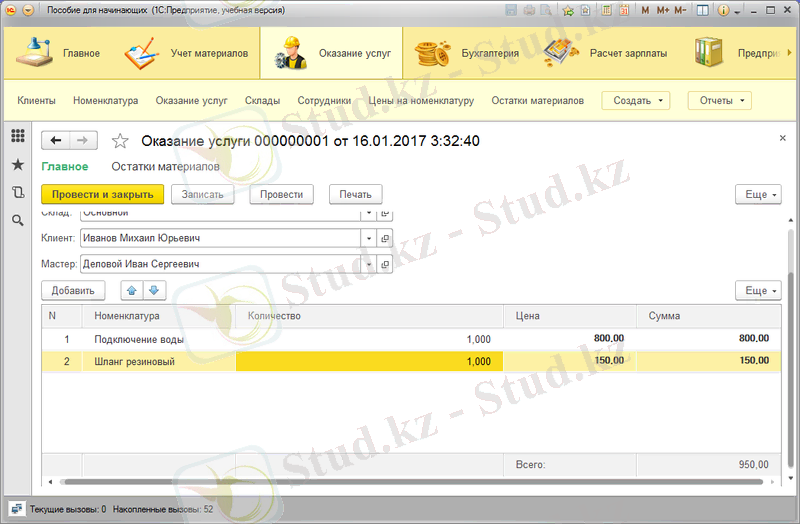The width and height of the screenshot is (800, 524).
Task: Click the M+ memory button
Action: coord(663,10)
